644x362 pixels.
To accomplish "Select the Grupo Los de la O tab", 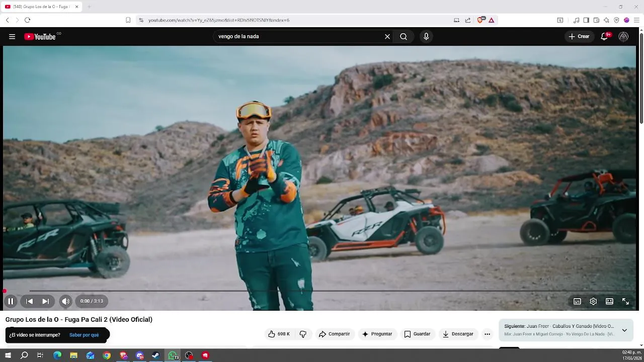I will [x=41, y=7].
